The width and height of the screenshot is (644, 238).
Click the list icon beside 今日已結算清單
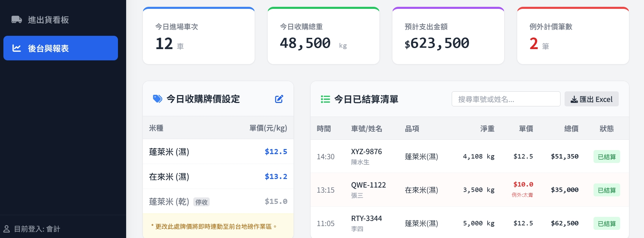pos(325,99)
